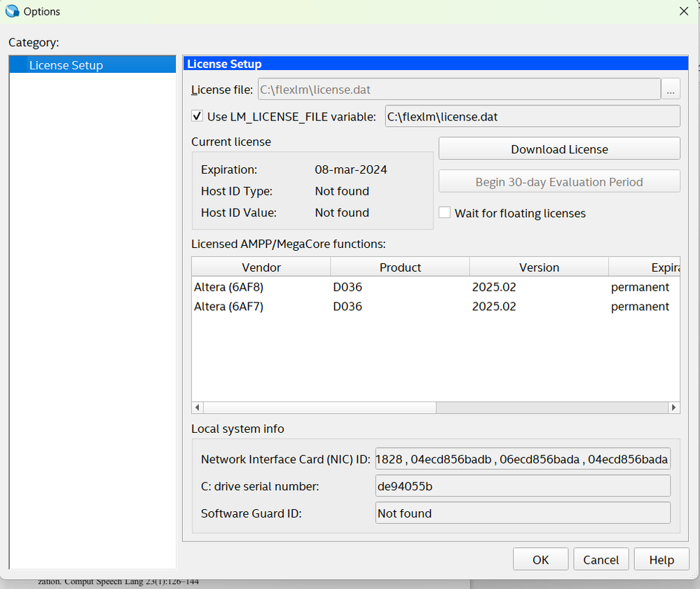
Task: Confirm with the OK button
Action: [540, 560]
